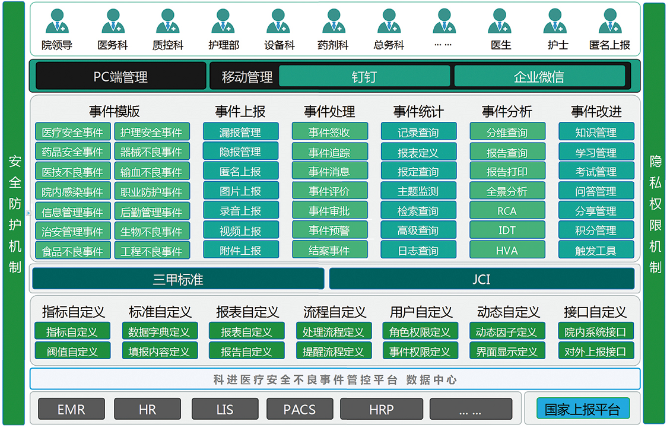Click the 总务科 person icon

389,22
